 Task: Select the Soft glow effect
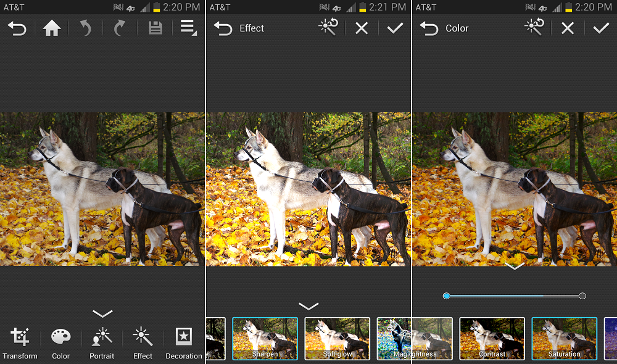click(x=337, y=338)
